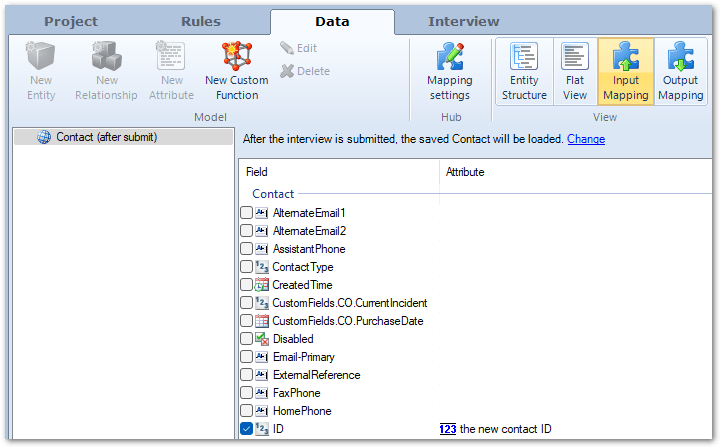Click the boolean icon for Disabled
The width and height of the screenshot is (721, 448).
pos(262,339)
